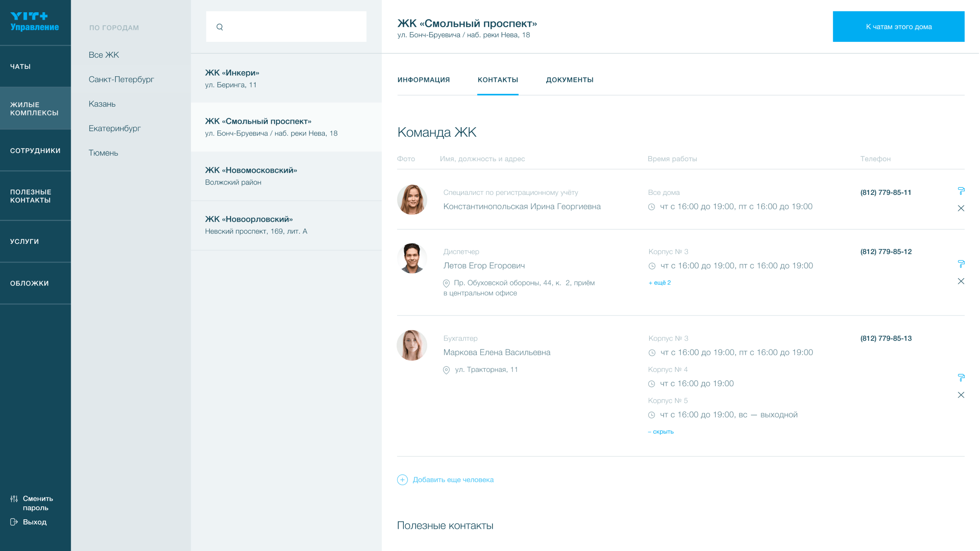Image resolution: width=980 pixels, height=551 pixels.
Task: Edit Маркова Елена Васильевна with paint-roller icon
Action: (x=961, y=378)
